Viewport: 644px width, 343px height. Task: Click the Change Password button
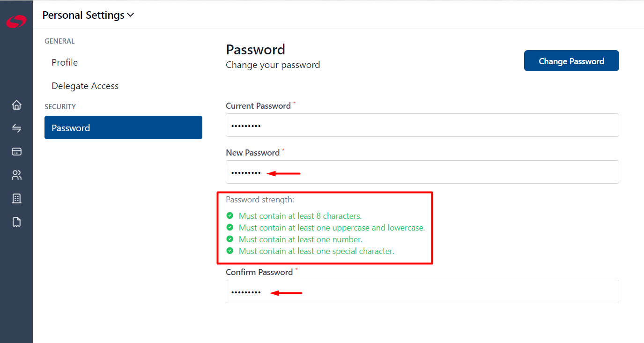[571, 61]
